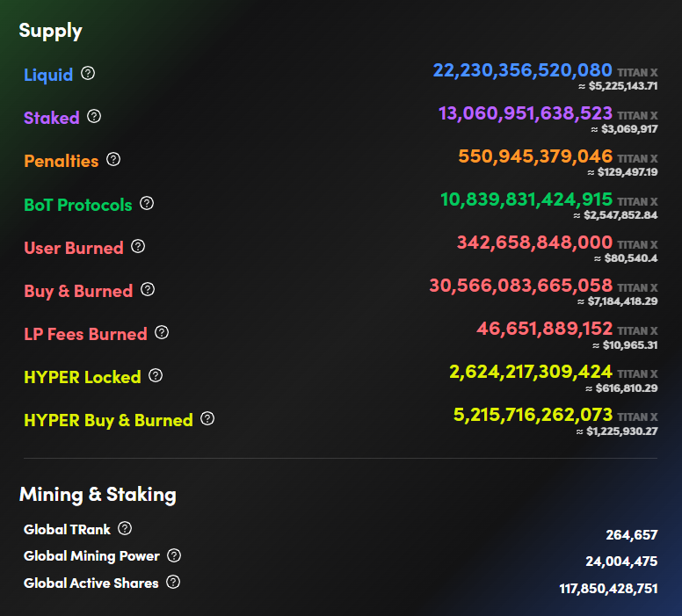This screenshot has height=616, width=682.
Task: Click the User Burned help icon
Action: coord(138,246)
